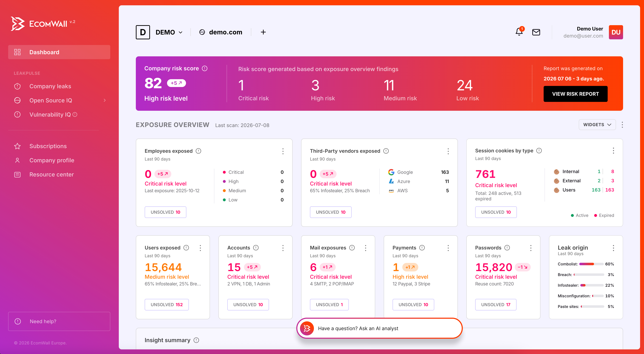This screenshot has height=354, width=644.
Task: Open three-dot menu on Passwords card
Action: point(531,248)
